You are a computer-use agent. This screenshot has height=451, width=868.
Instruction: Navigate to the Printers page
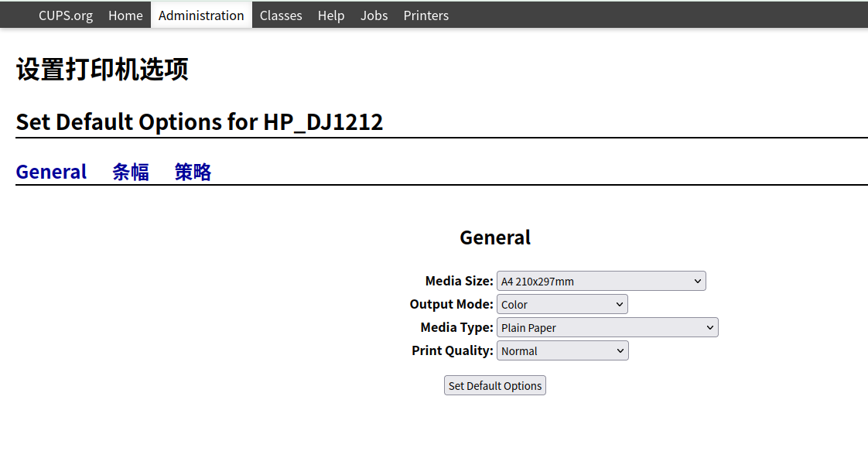(x=425, y=15)
